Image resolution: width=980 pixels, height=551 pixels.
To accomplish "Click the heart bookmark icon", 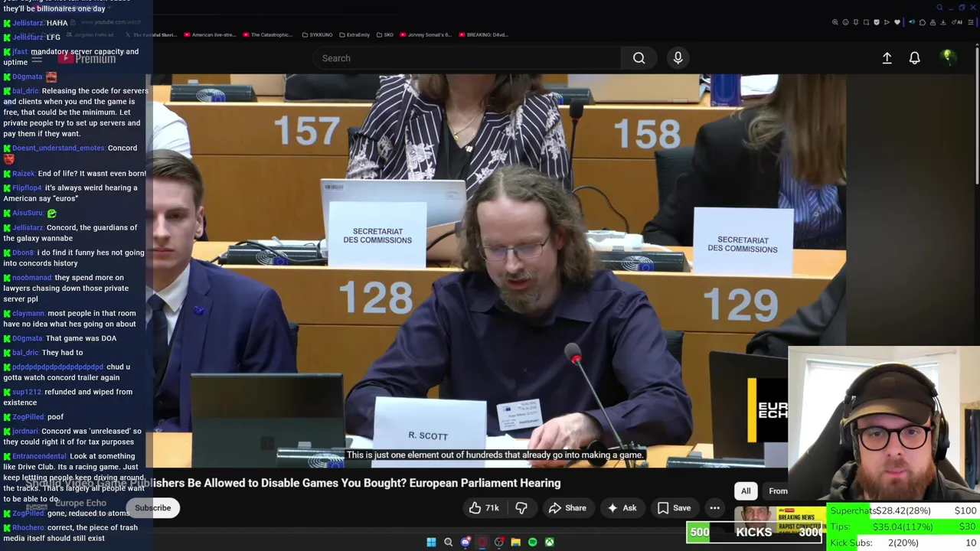I will pyautogui.click(x=897, y=22).
